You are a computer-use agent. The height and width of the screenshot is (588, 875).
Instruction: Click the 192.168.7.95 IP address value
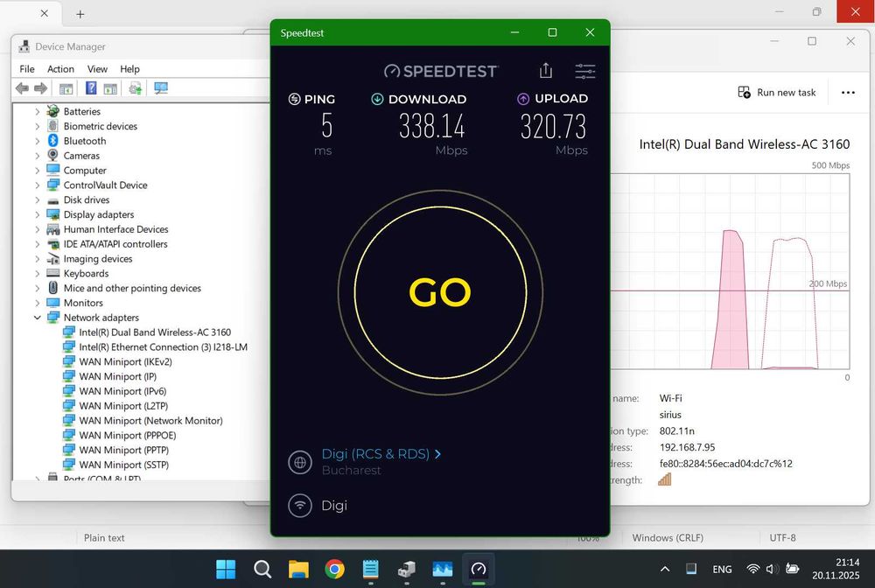pyautogui.click(x=687, y=447)
